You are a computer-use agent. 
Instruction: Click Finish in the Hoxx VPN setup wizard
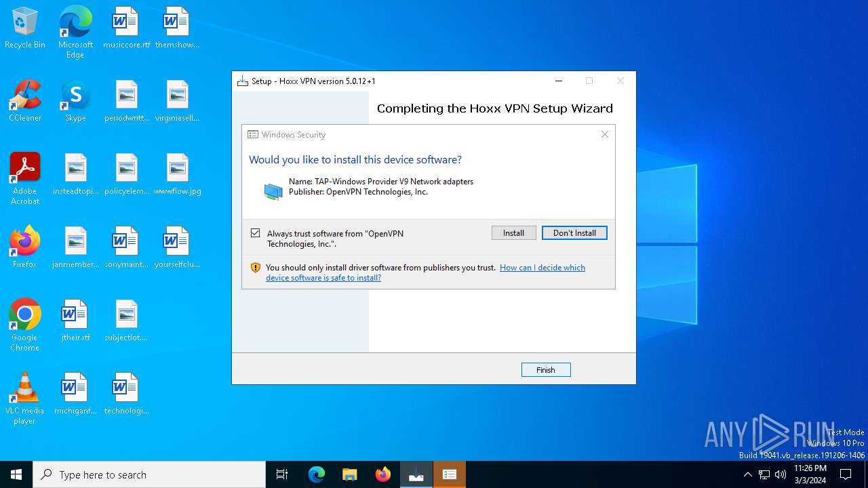point(546,370)
